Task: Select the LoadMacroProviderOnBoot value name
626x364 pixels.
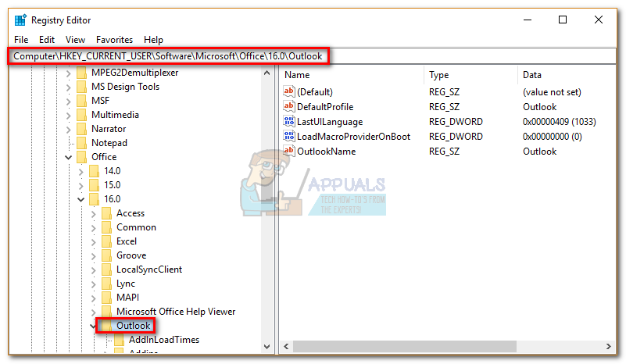Action: (353, 136)
